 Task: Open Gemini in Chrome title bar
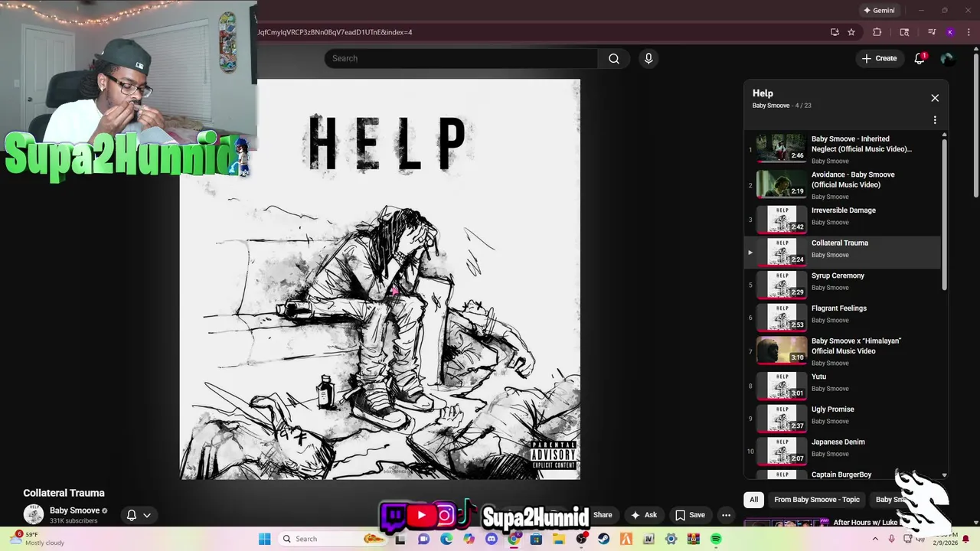pos(879,10)
